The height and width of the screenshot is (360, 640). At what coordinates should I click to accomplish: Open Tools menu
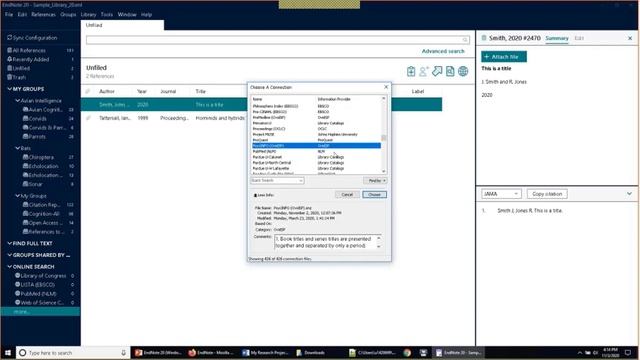[x=107, y=14]
